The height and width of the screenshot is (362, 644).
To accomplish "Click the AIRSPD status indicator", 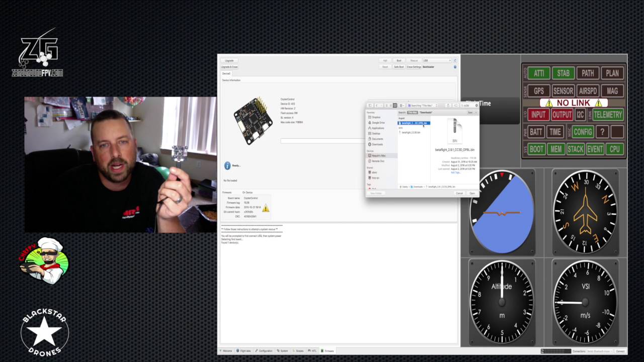I will (588, 91).
